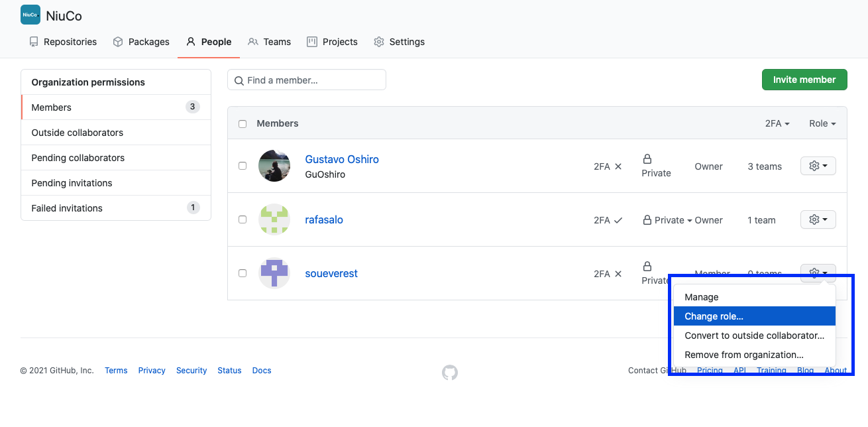Viewport: 868px width, 427px height.
Task: Choose Convert to outside collaborator...
Action: click(755, 335)
